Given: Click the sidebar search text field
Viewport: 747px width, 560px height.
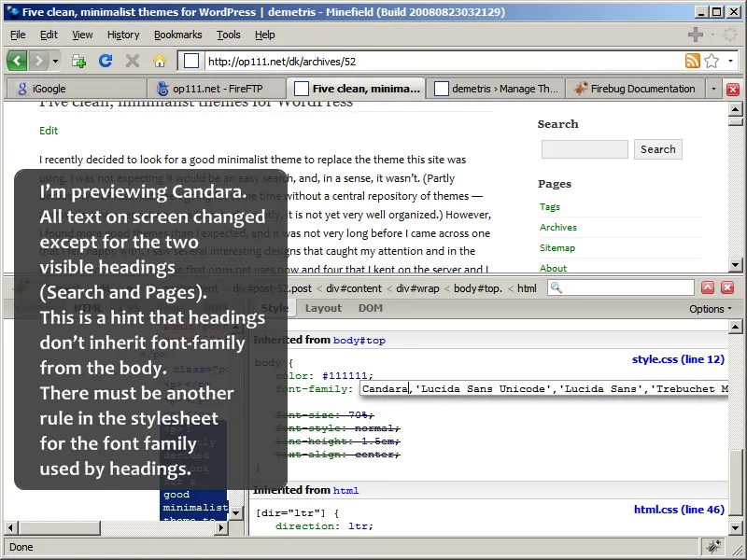Looking at the screenshot, I should tap(585, 149).
